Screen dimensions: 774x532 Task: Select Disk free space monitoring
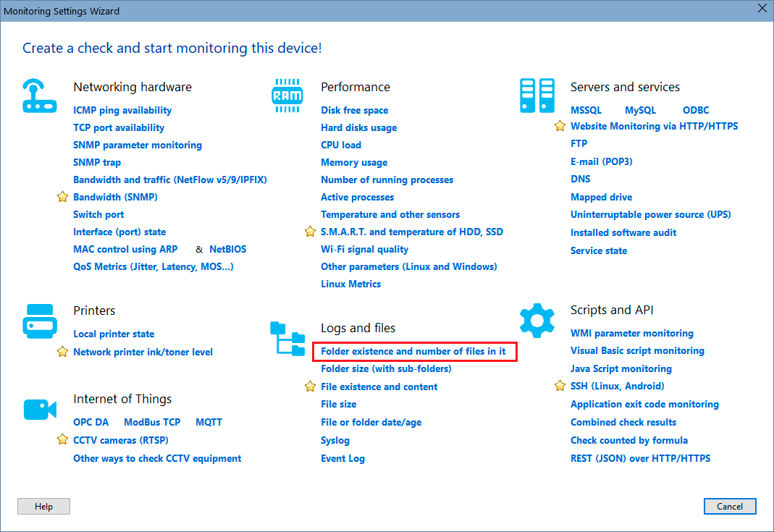click(x=354, y=110)
